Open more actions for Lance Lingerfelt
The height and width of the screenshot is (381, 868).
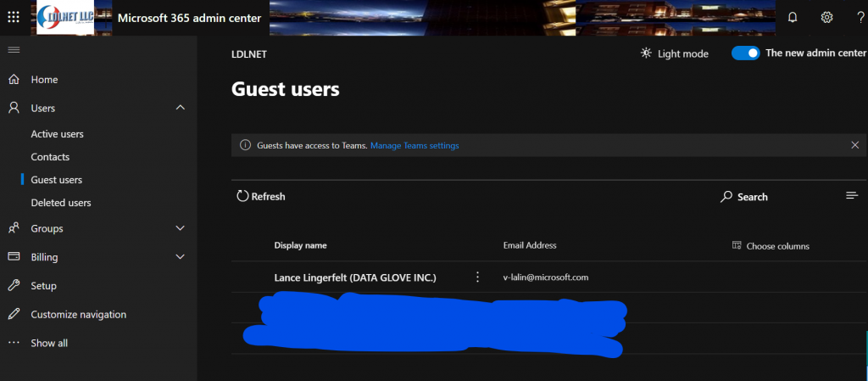(x=478, y=277)
